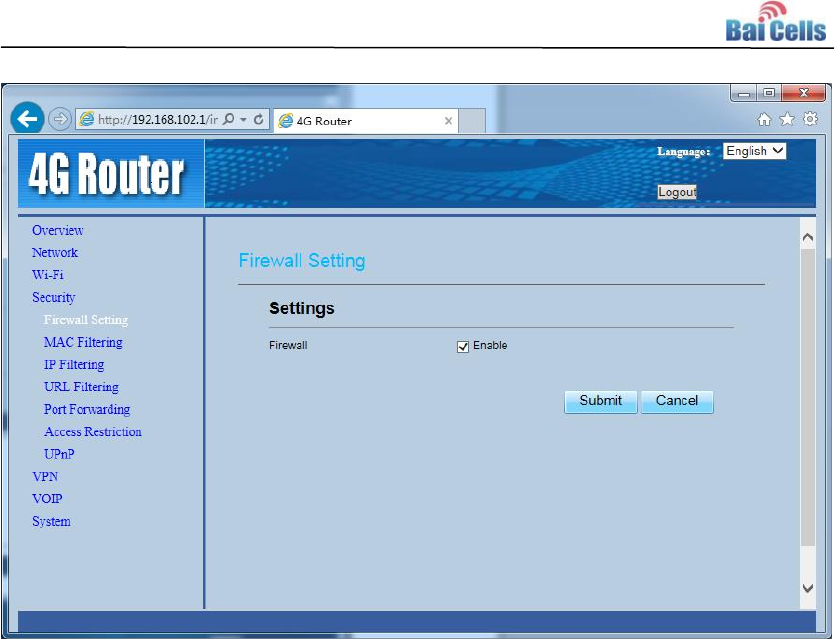This screenshot has height=639, width=835.
Task: Open Favorites star icon
Action: tap(787, 119)
